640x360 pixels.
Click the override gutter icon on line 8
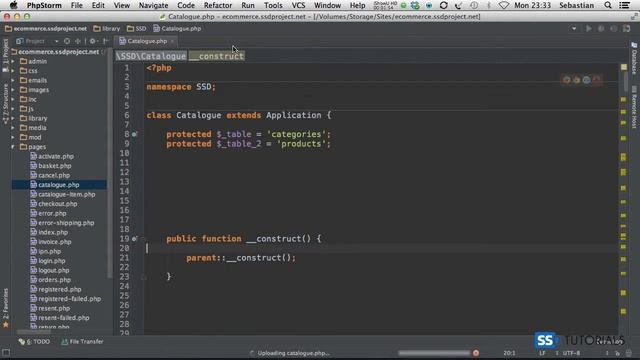134,134
